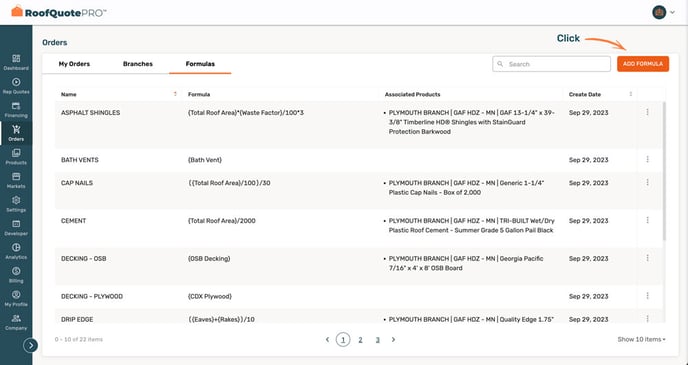Click the Orders page heading
This screenshot has height=365, width=688.
tap(55, 43)
